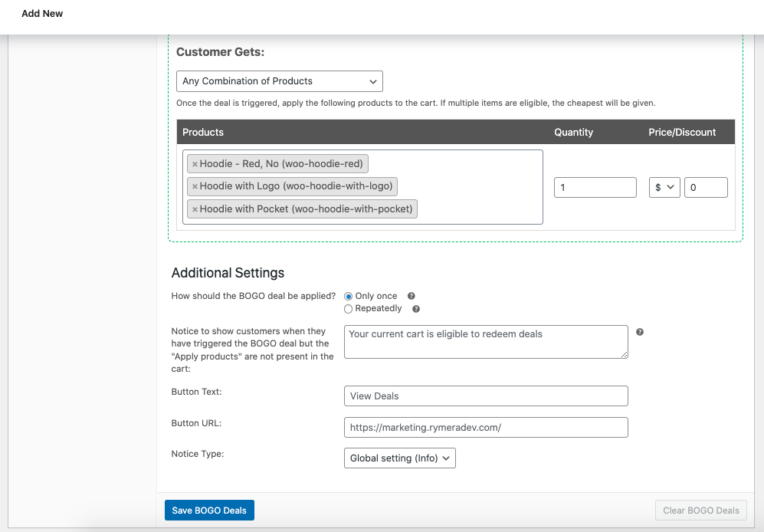
Task: Click the Button URL field
Action: [x=487, y=428]
